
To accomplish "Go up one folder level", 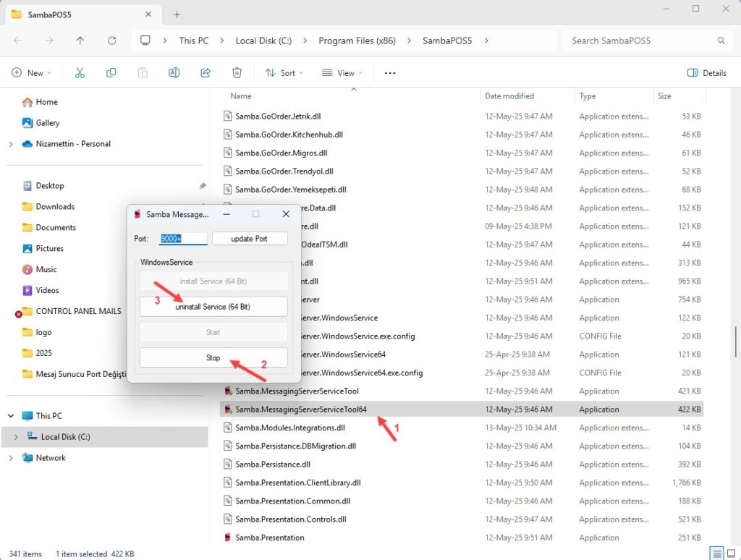I will [80, 41].
